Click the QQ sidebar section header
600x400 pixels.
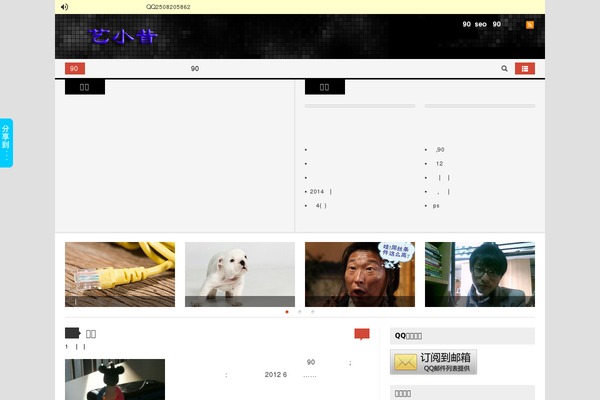[x=462, y=336]
